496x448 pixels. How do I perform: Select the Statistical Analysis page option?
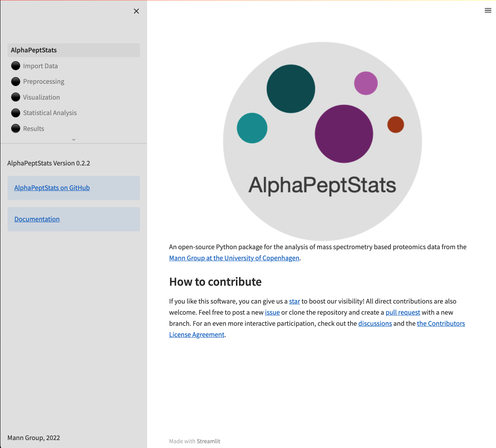coord(50,113)
